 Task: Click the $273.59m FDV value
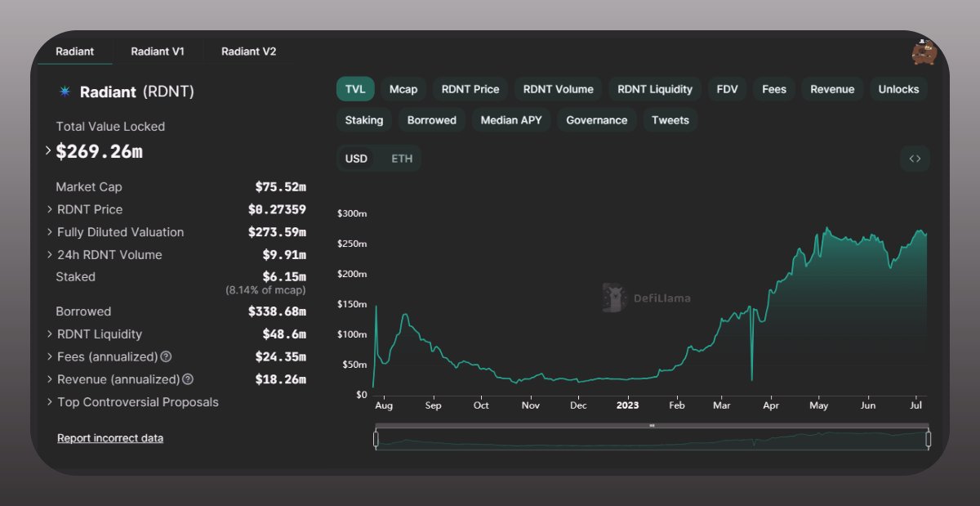277,232
